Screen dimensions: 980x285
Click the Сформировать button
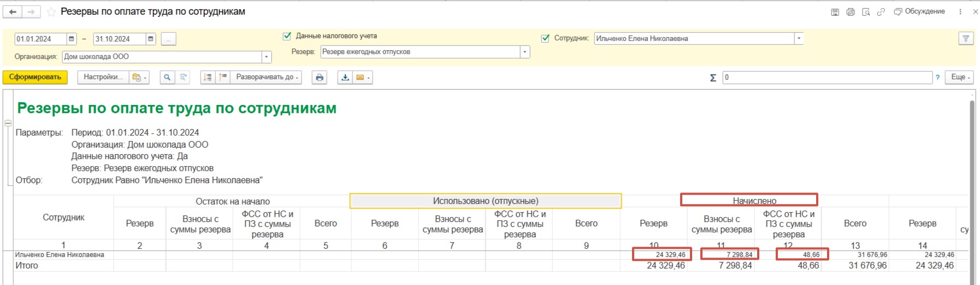point(35,77)
